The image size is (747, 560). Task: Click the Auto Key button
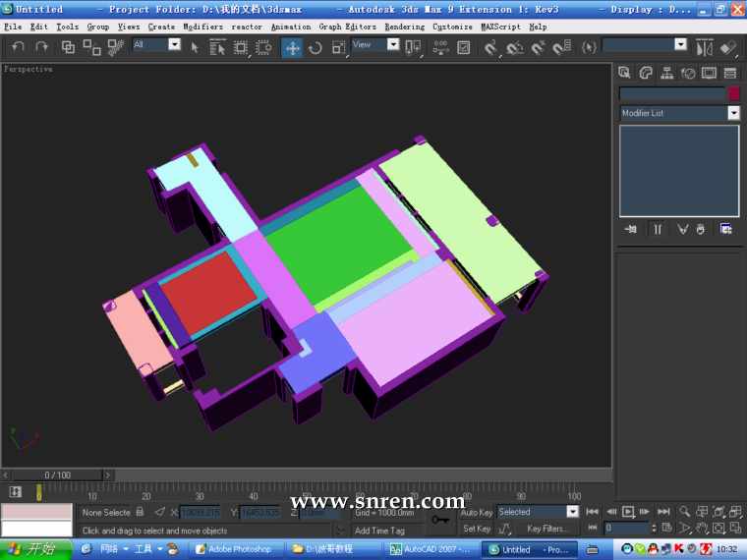(x=476, y=513)
